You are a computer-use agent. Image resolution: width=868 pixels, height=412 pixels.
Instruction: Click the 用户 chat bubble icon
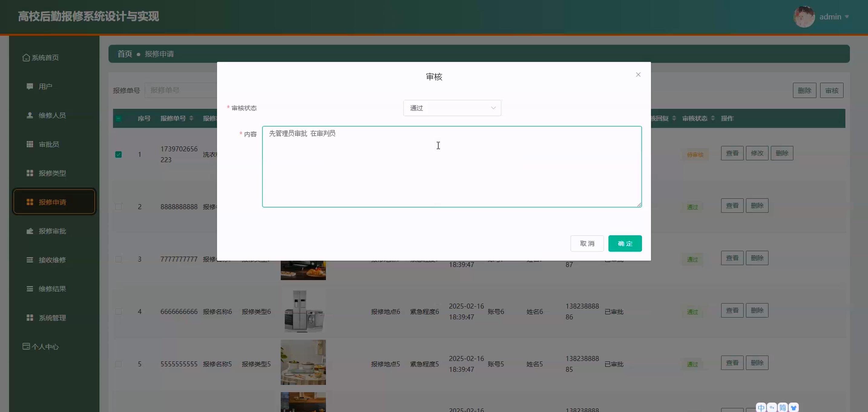tap(30, 87)
